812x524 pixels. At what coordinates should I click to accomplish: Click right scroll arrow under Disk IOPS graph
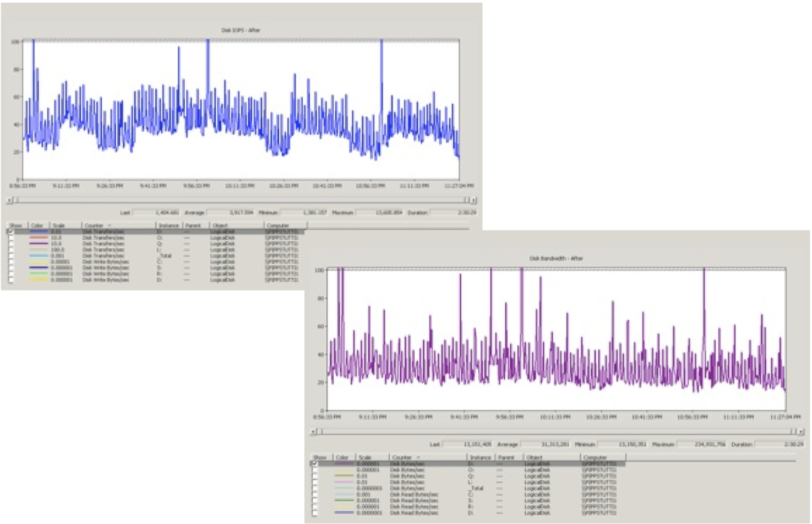(473, 200)
